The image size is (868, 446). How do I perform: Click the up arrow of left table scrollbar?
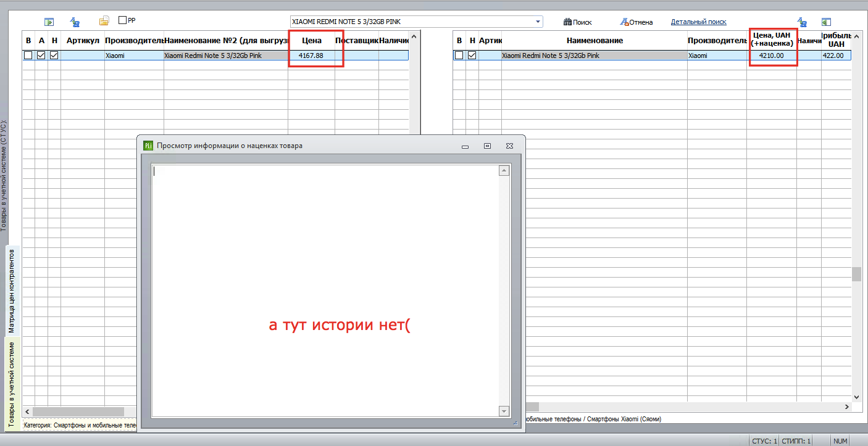[x=414, y=37]
